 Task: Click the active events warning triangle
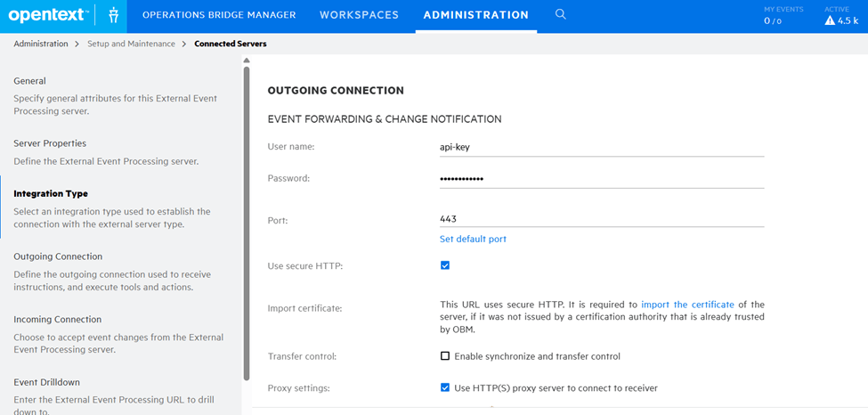coord(830,20)
